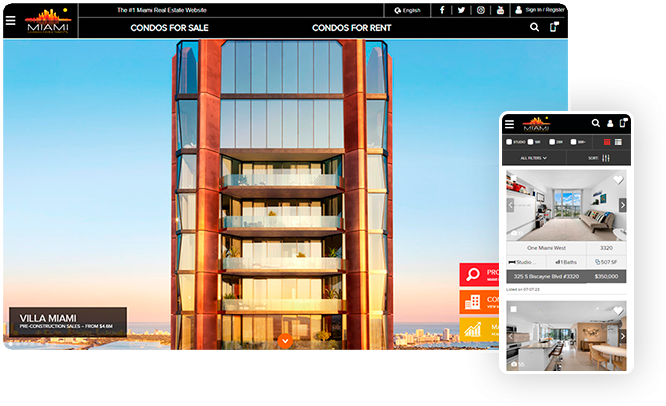Open the hamburger menu on desktop site
The height and width of the screenshot is (406, 666).
pyautogui.click(x=11, y=20)
